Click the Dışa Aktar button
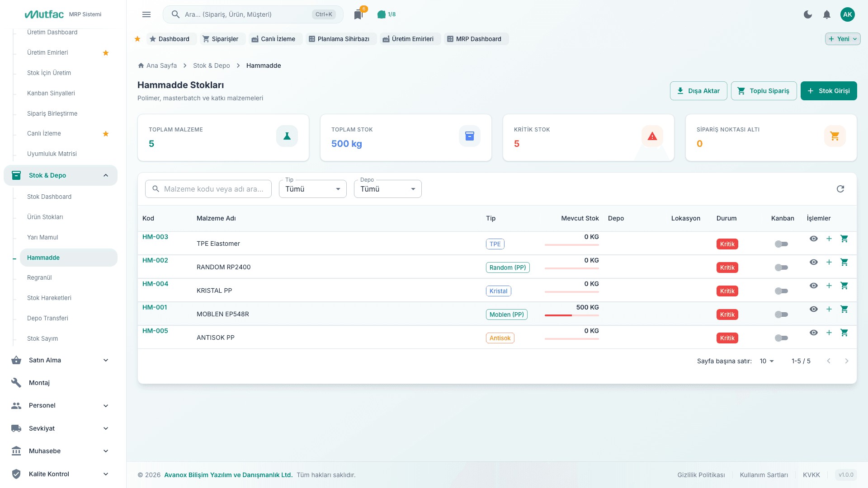This screenshot has width=868, height=488. tap(698, 91)
